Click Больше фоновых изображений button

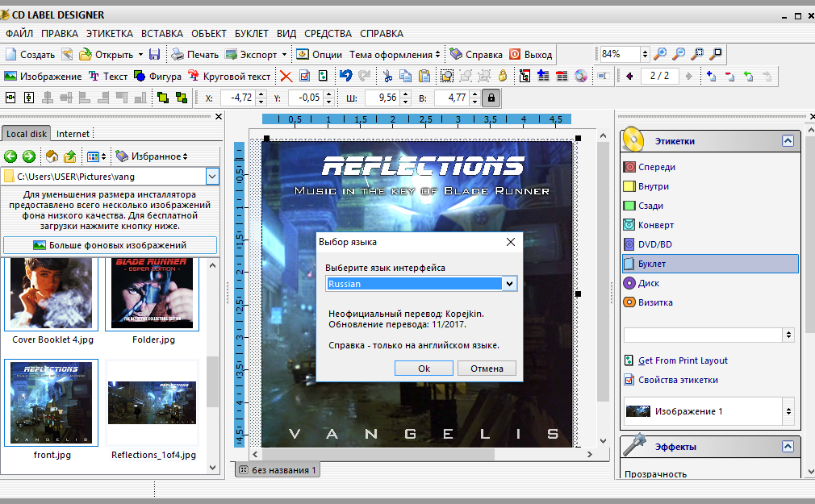click(x=111, y=245)
